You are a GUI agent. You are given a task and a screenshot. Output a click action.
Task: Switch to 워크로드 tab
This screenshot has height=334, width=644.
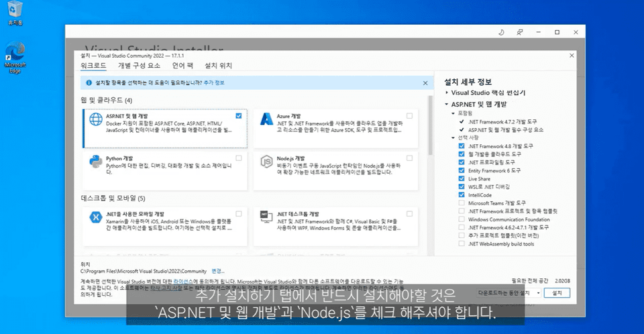coord(93,66)
